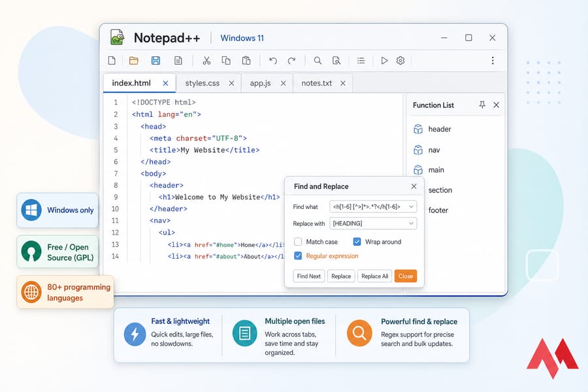Click the document page icon in toolbar

coord(178,60)
